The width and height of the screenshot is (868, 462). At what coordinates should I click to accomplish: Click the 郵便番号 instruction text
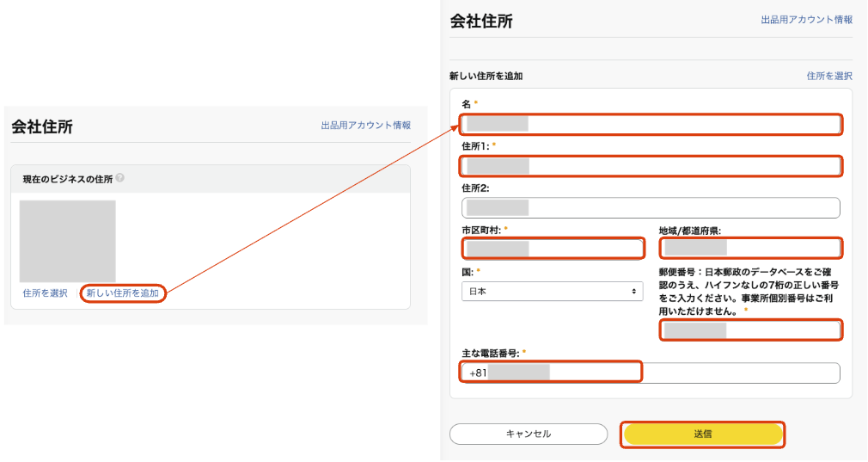coord(749,292)
